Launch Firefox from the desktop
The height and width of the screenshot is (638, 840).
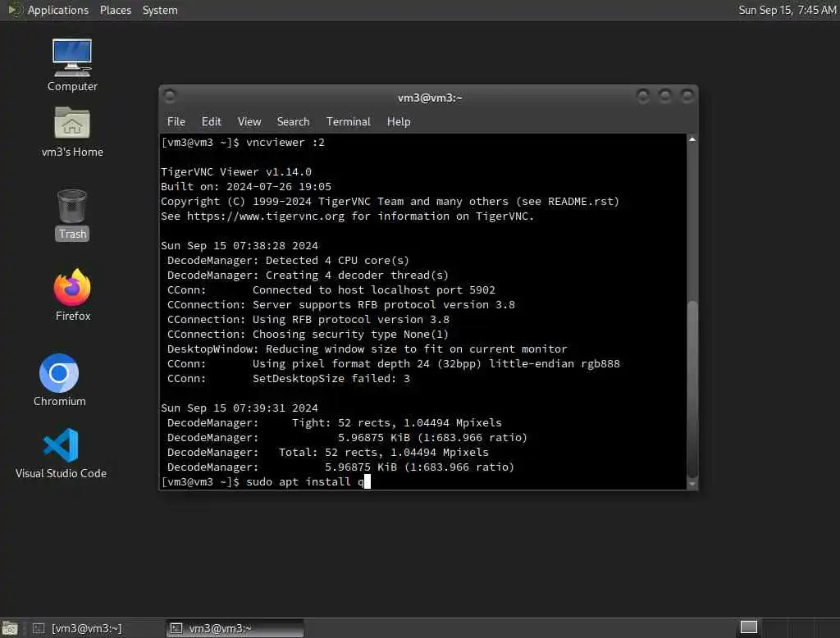click(72, 294)
